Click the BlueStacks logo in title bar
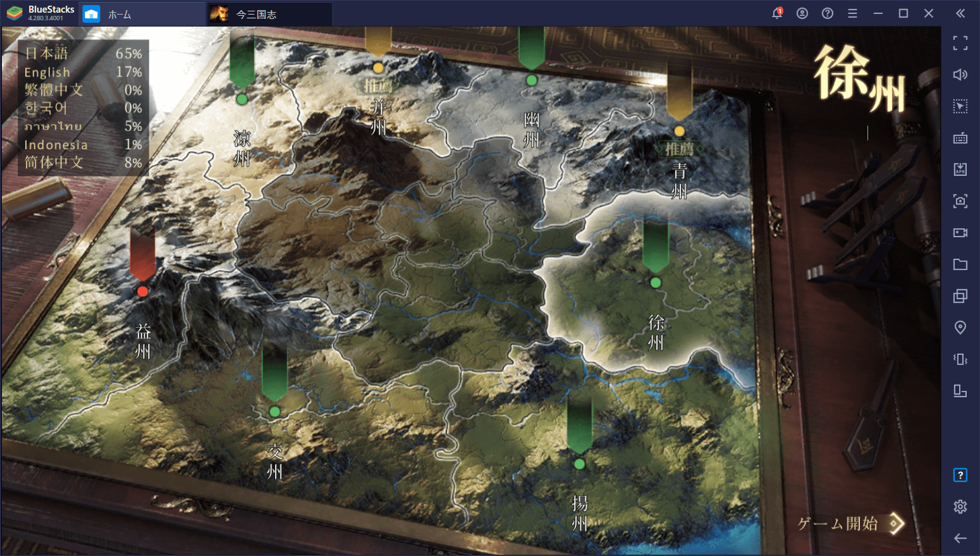The width and height of the screenshot is (980, 556). tap(15, 13)
